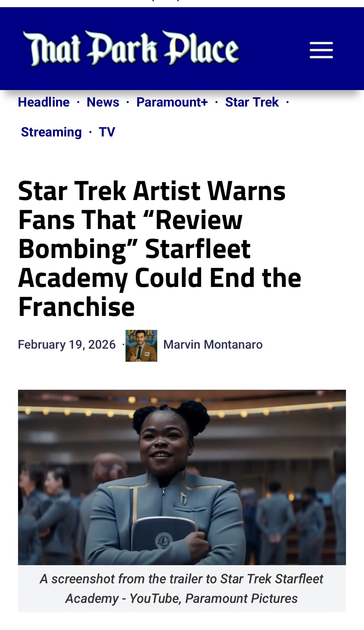The height and width of the screenshot is (630, 364).
Task: Click "Paramount Pictures" text in caption
Action: [242, 598]
